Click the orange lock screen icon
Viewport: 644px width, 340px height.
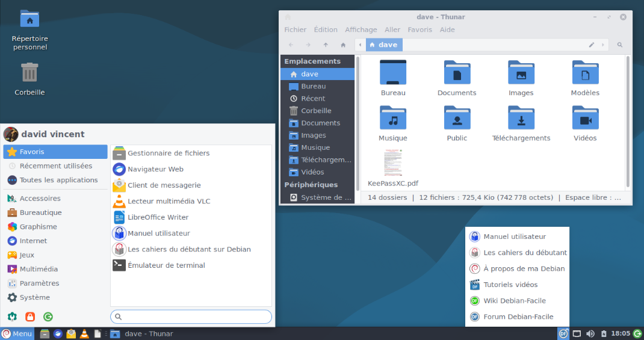(30, 317)
